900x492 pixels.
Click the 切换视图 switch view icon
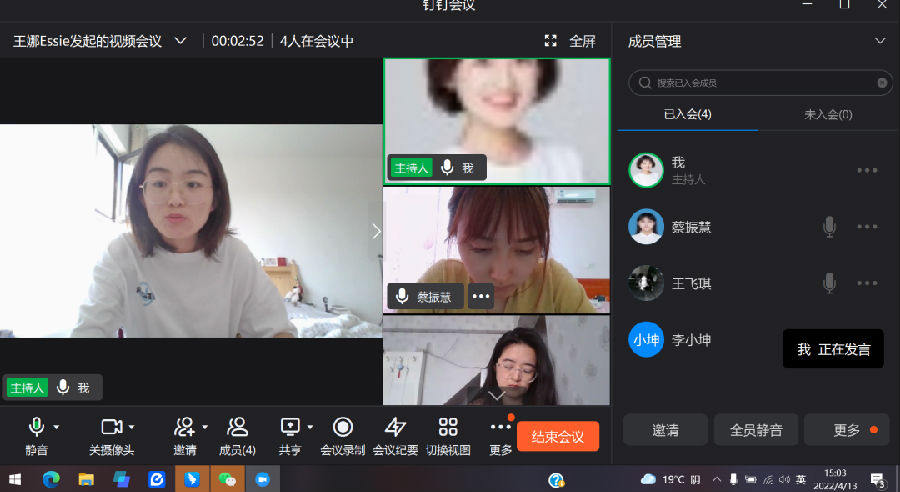click(448, 428)
